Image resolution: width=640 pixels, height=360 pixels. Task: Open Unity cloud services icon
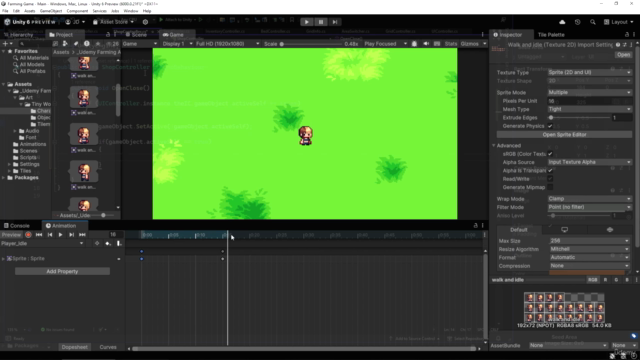pyautogui.click(x=562, y=22)
